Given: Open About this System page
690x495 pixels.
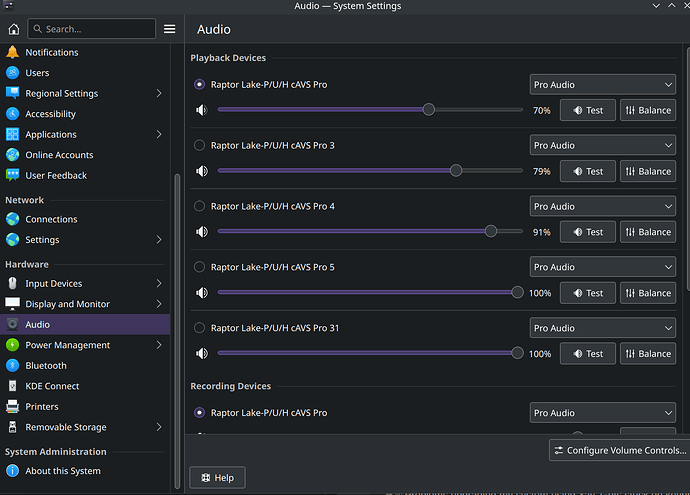Looking at the screenshot, I should click(x=85, y=471).
